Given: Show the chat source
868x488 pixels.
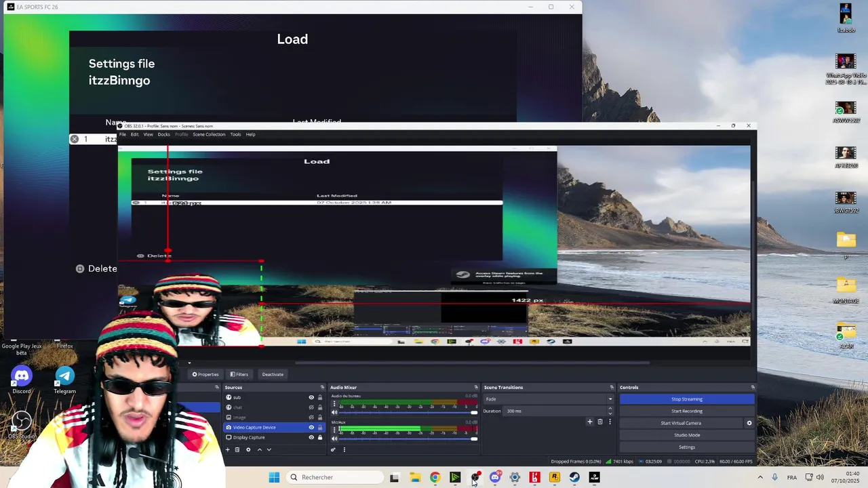Looking at the screenshot, I should point(311,407).
